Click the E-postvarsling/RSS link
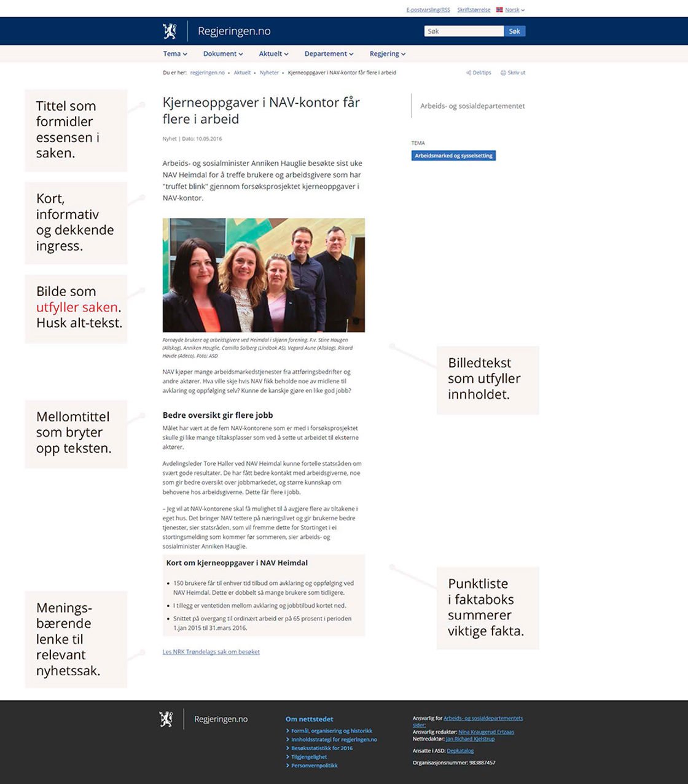The image size is (688, 784). coord(428,10)
